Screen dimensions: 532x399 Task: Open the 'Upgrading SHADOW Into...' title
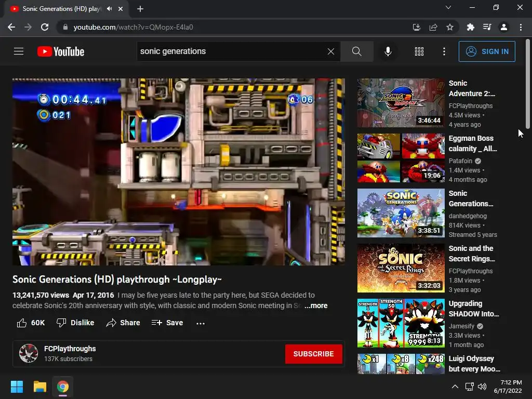(x=474, y=309)
